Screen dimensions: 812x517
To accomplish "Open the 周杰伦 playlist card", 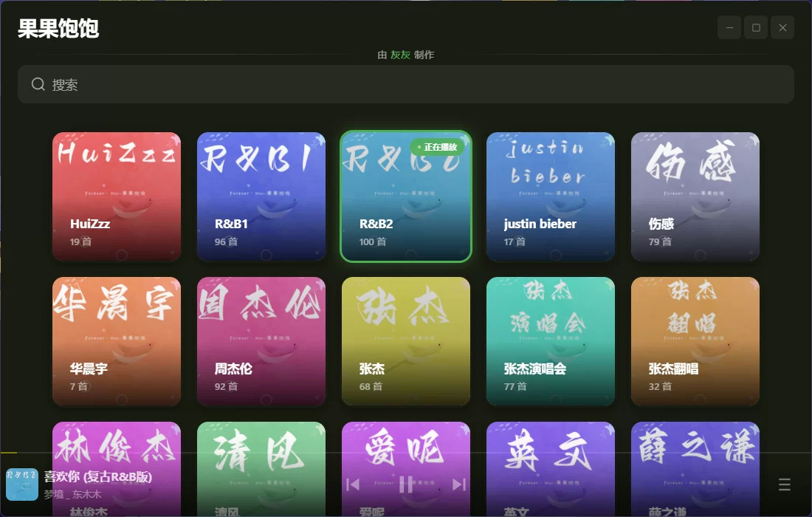I will coord(261,341).
